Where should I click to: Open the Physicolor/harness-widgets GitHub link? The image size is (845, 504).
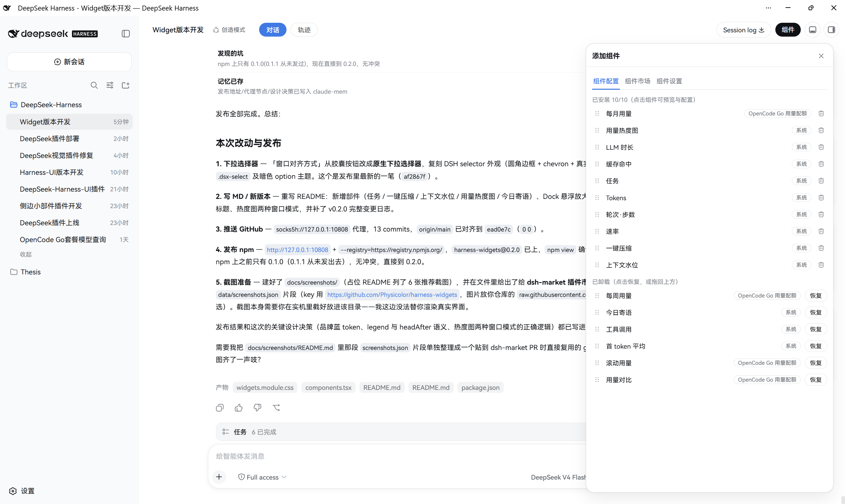(392, 295)
